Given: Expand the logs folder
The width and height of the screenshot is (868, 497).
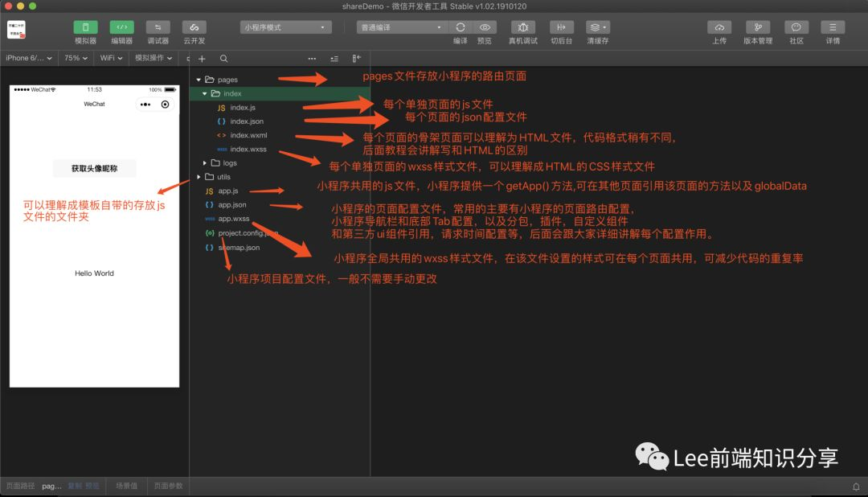Looking at the screenshot, I should [x=205, y=163].
